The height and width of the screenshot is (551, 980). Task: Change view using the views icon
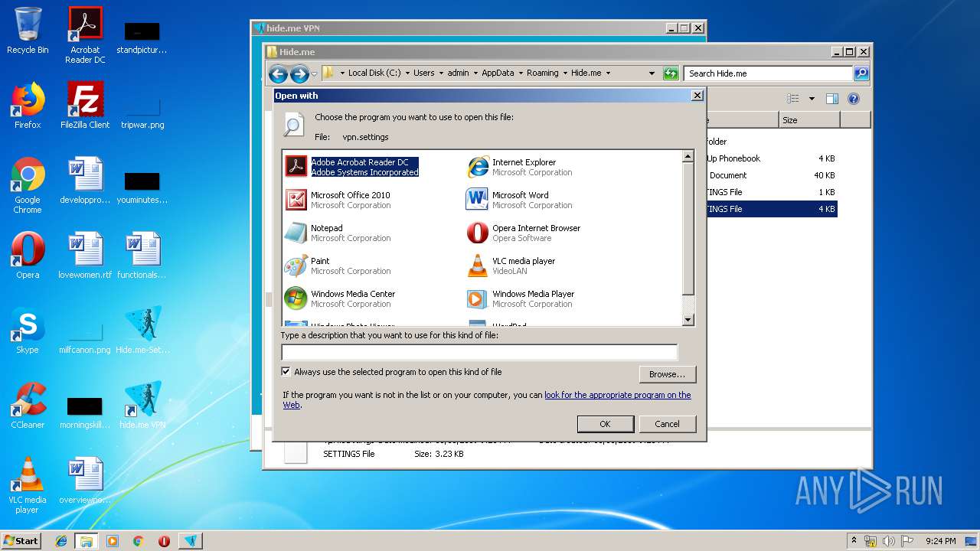[793, 99]
